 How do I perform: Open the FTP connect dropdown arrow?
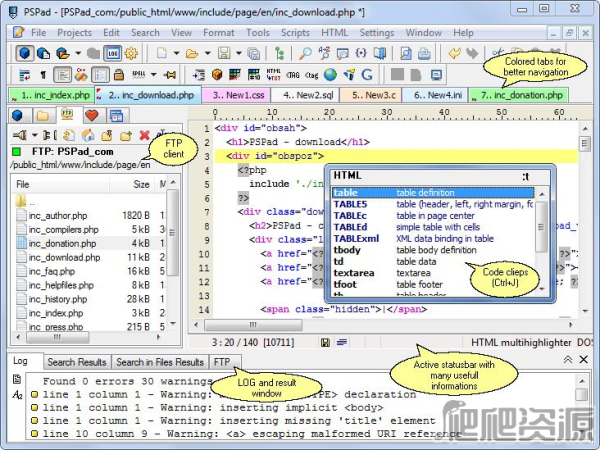click(x=35, y=135)
